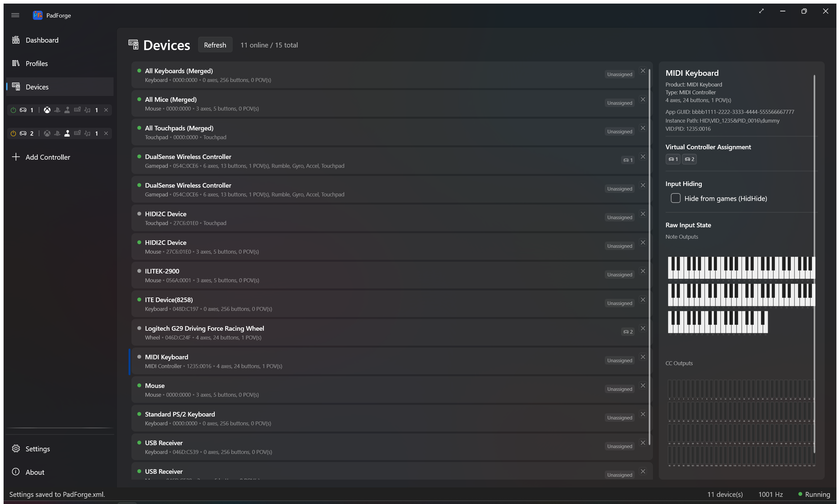The height and width of the screenshot is (504, 840).
Task: Select Xbox type for controller 1
Action: click(x=47, y=110)
